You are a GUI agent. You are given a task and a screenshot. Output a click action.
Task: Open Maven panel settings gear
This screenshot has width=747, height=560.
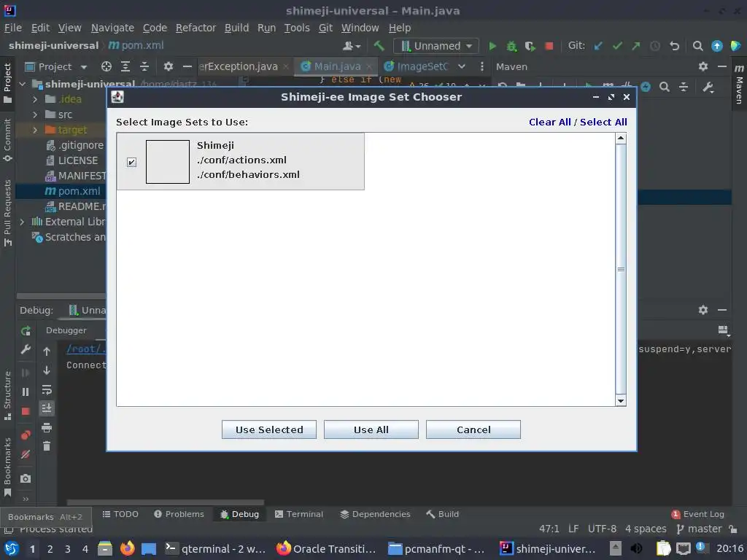point(703,66)
